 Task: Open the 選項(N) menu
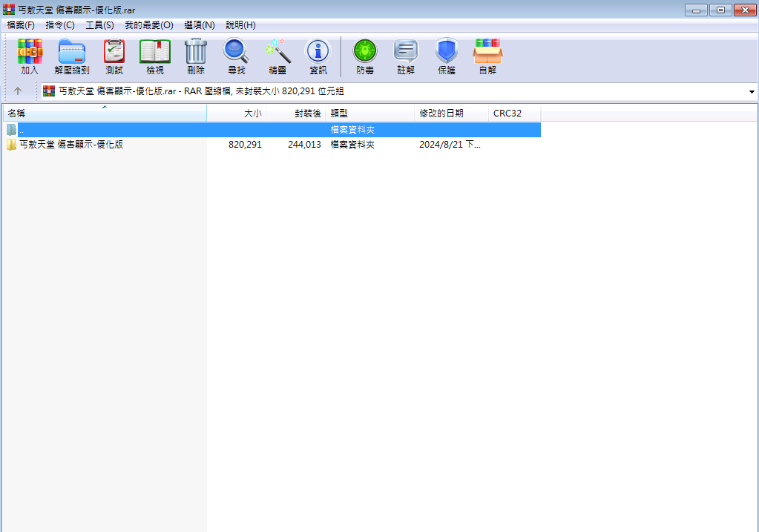[x=200, y=24]
